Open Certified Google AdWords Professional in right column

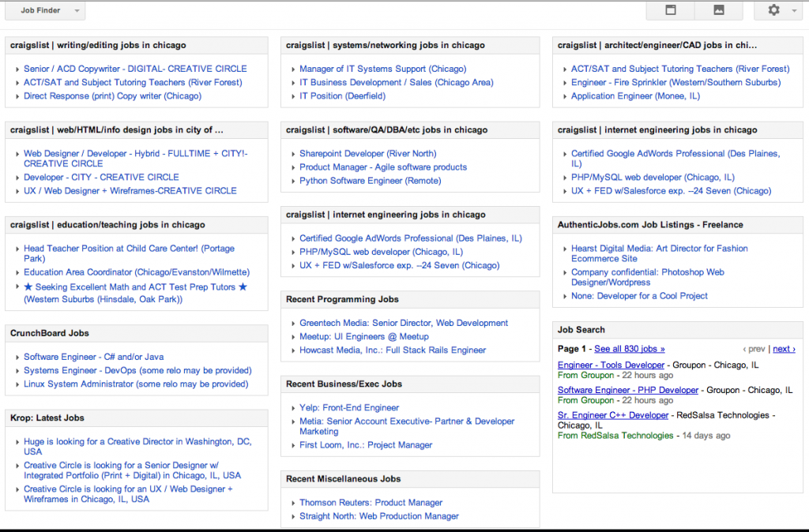(x=675, y=159)
